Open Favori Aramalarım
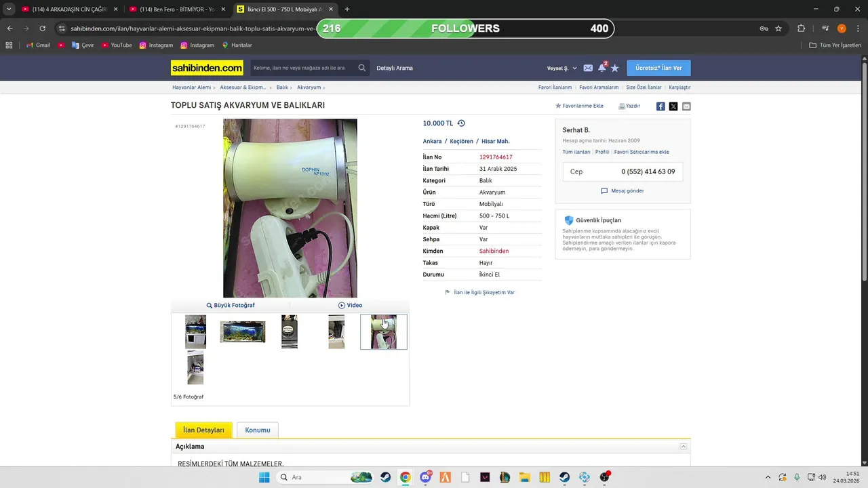Image resolution: width=868 pixels, height=488 pixels. [x=599, y=87]
